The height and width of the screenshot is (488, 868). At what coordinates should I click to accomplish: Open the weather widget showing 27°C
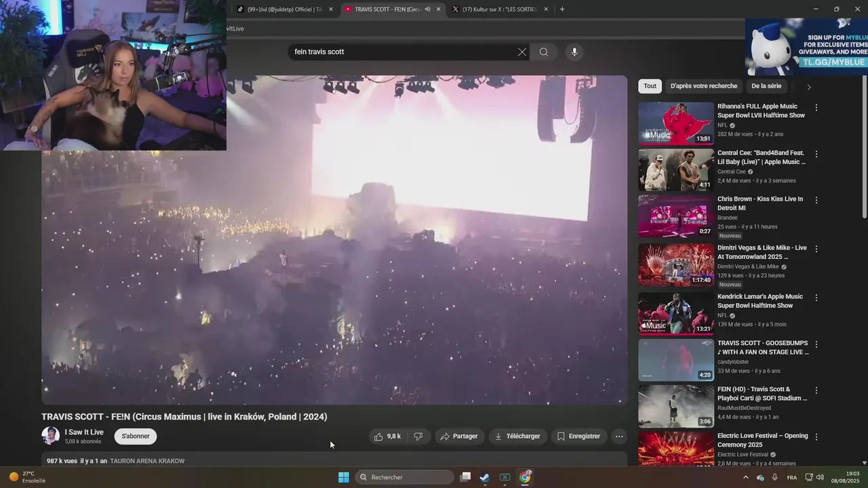[x=28, y=477]
